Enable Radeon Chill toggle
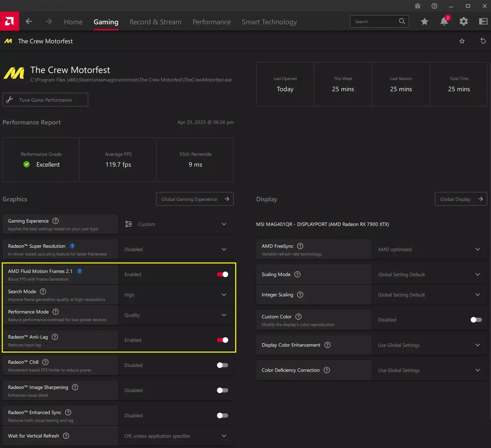 [222, 365]
